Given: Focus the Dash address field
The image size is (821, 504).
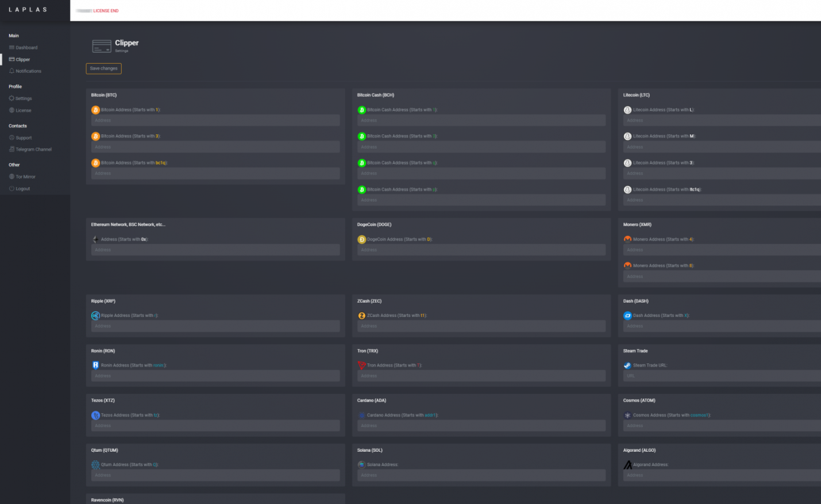Looking at the screenshot, I should click(722, 326).
